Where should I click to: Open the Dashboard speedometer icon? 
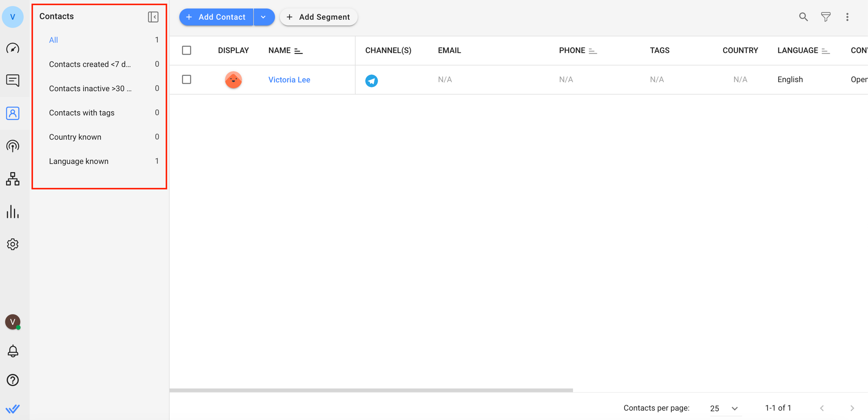click(x=13, y=48)
